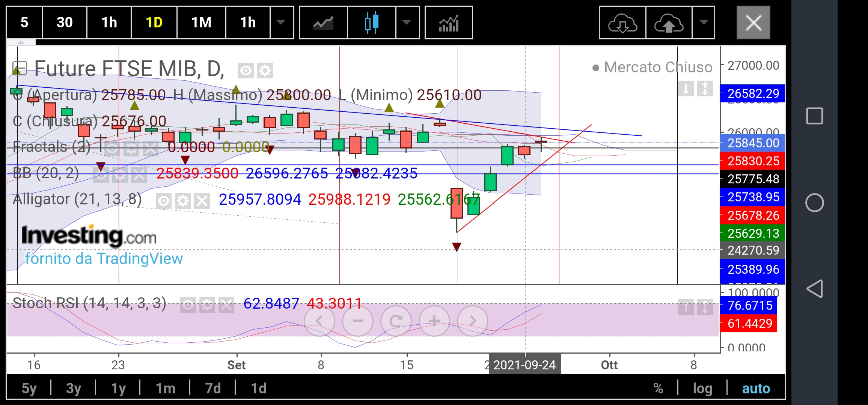Switch to first 1h timeframe button
This screenshot has height=405, width=868.
pos(109,22)
